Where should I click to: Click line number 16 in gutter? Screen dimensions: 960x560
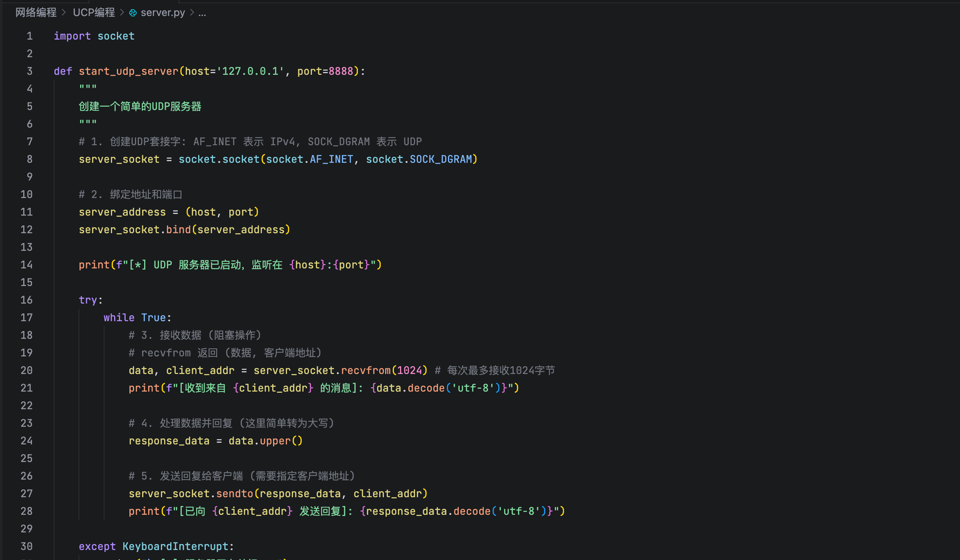pyautogui.click(x=26, y=300)
